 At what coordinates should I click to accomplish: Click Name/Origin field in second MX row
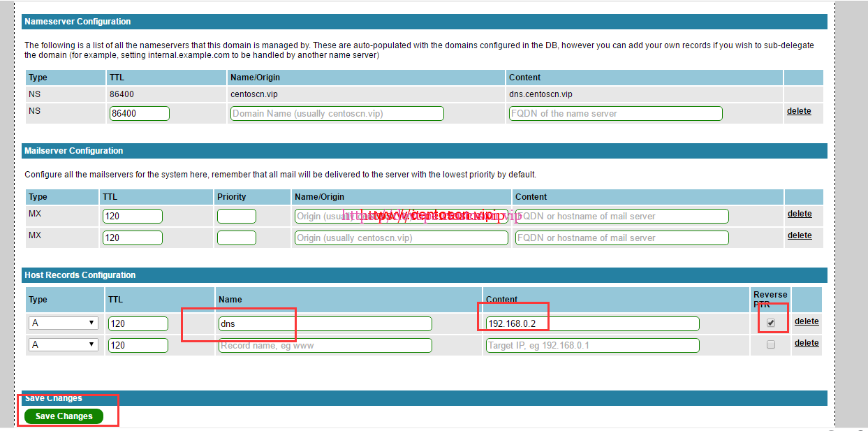(401, 238)
